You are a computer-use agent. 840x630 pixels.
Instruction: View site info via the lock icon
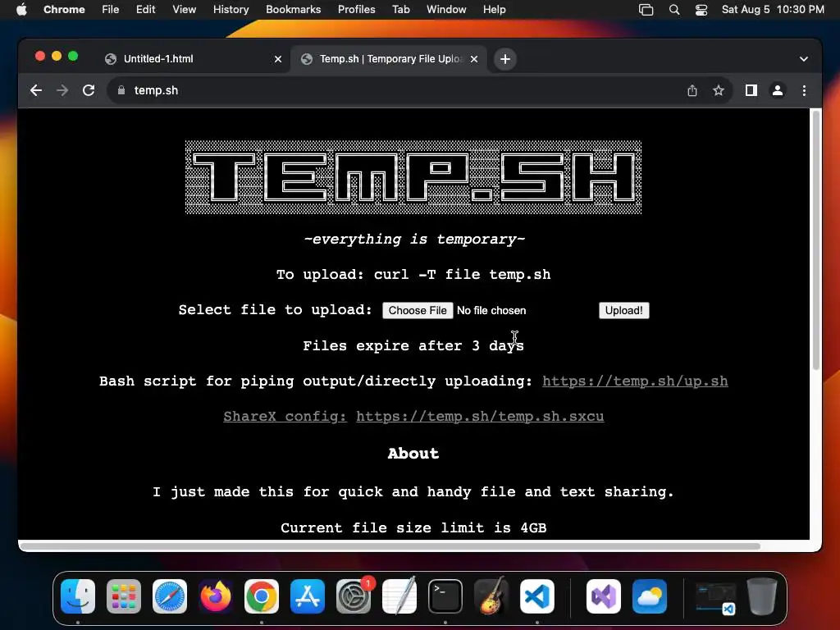[x=121, y=90]
